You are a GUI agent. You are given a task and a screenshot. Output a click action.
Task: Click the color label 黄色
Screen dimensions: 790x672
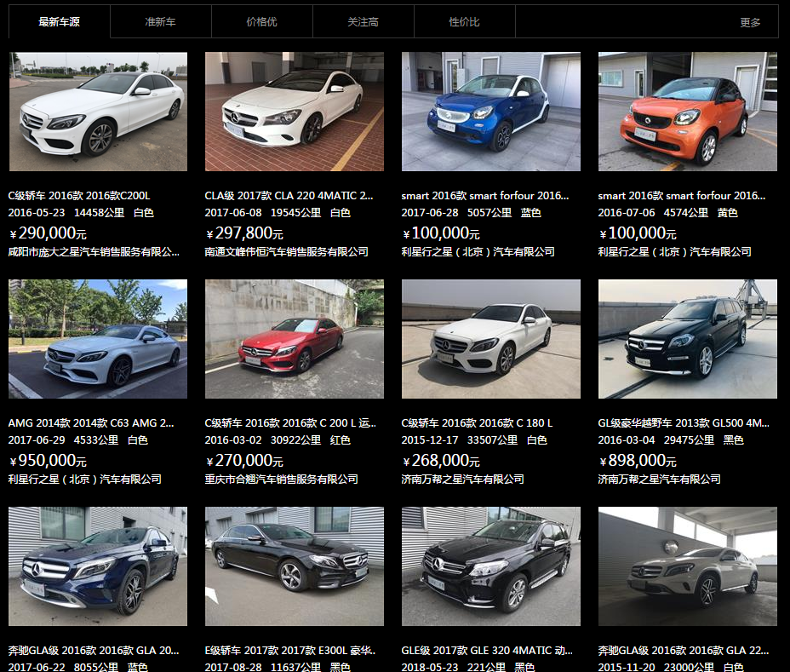tap(728, 213)
